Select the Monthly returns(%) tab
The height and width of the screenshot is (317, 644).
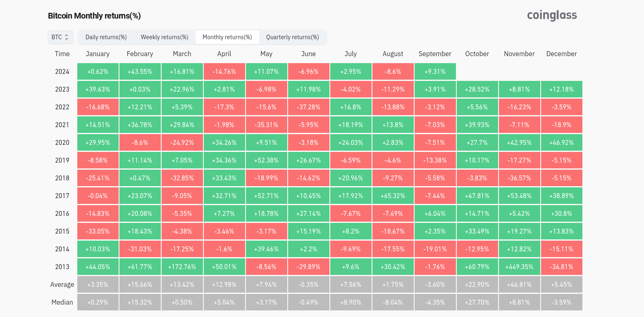pos(227,37)
